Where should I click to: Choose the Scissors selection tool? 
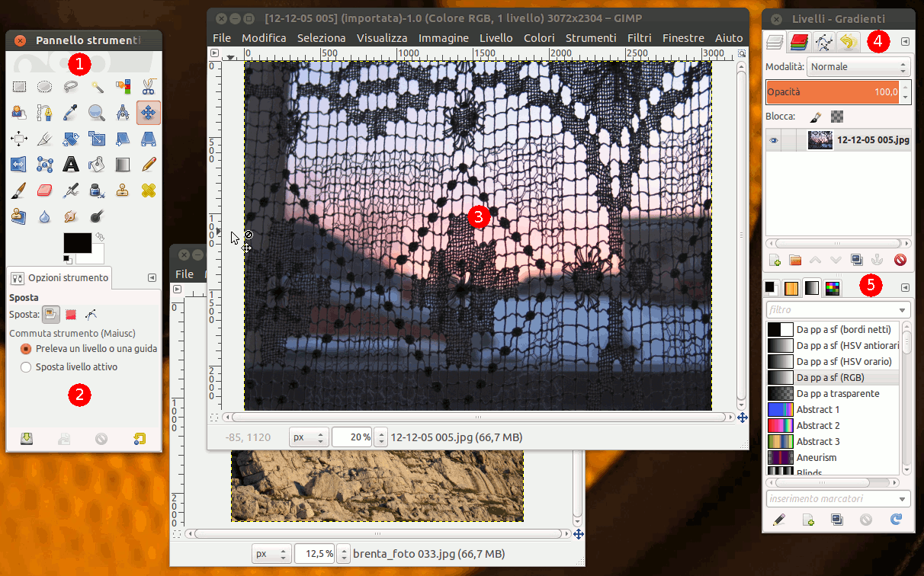click(x=148, y=86)
